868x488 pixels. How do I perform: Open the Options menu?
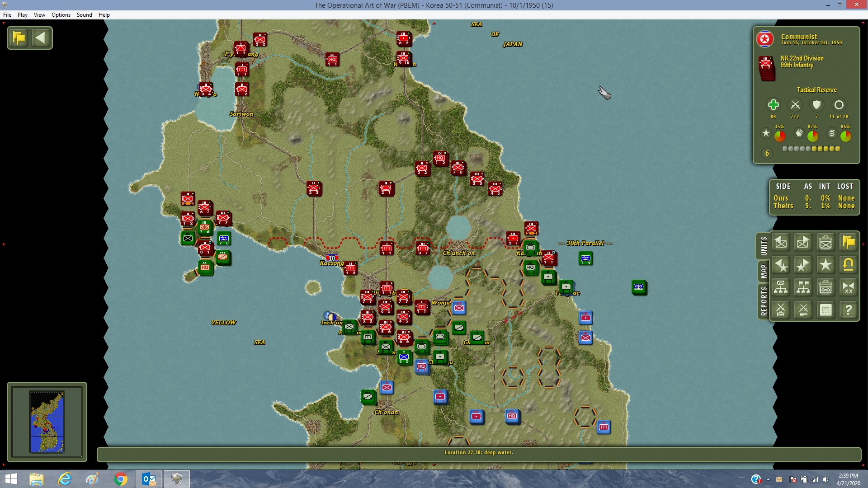point(61,15)
